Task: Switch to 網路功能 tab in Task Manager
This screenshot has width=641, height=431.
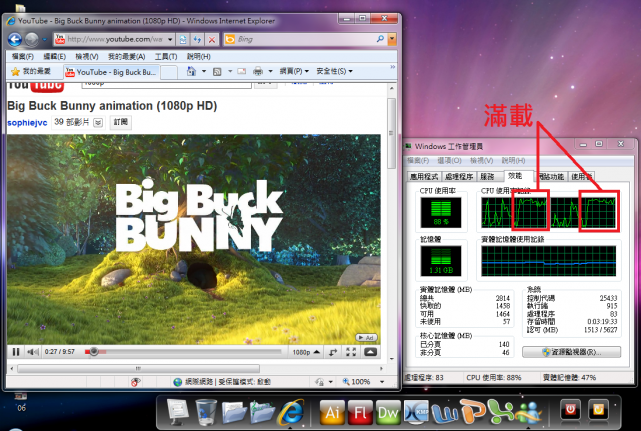Action: [x=551, y=176]
